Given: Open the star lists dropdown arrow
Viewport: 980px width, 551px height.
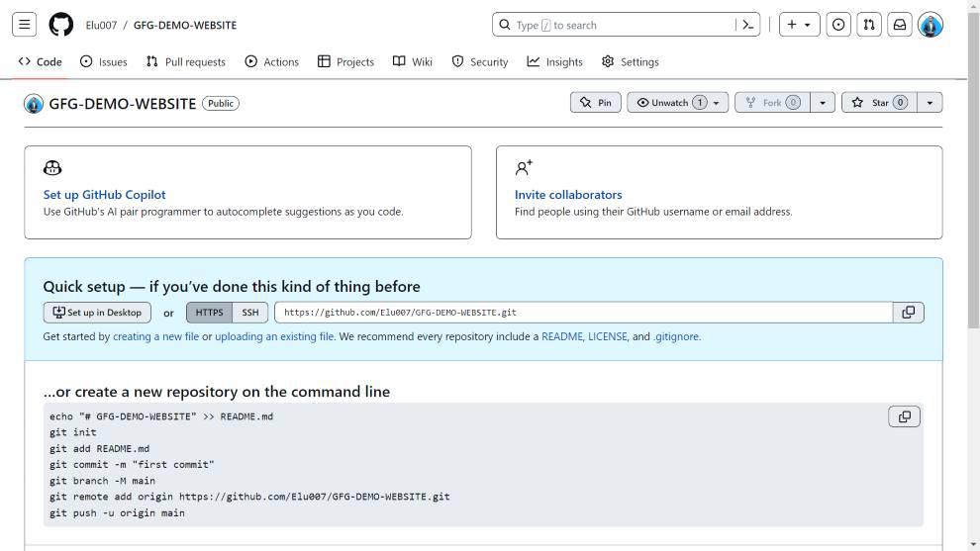Looking at the screenshot, I should pyautogui.click(x=930, y=103).
